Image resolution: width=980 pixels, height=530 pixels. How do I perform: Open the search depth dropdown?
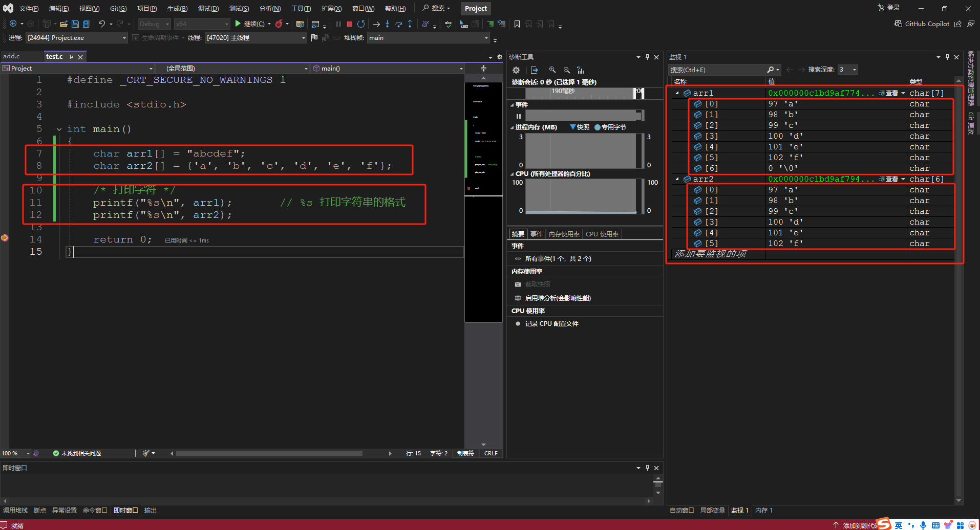tap(855, 70)
